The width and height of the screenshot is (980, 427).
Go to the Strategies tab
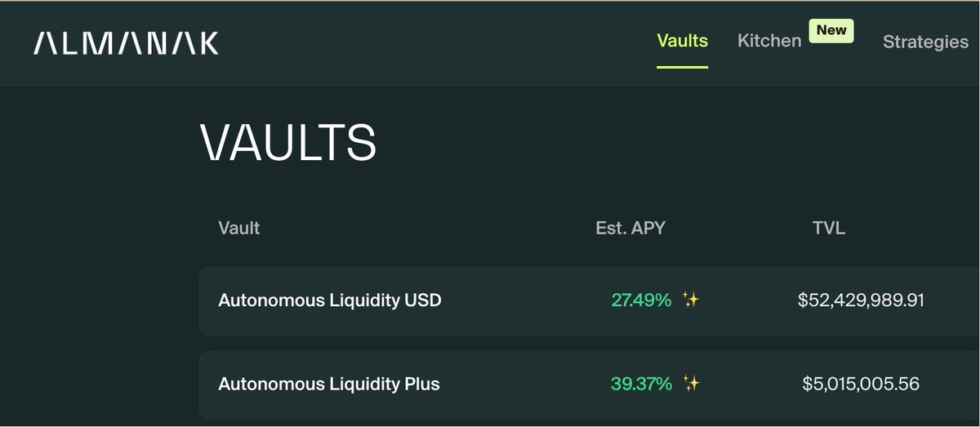925,42
